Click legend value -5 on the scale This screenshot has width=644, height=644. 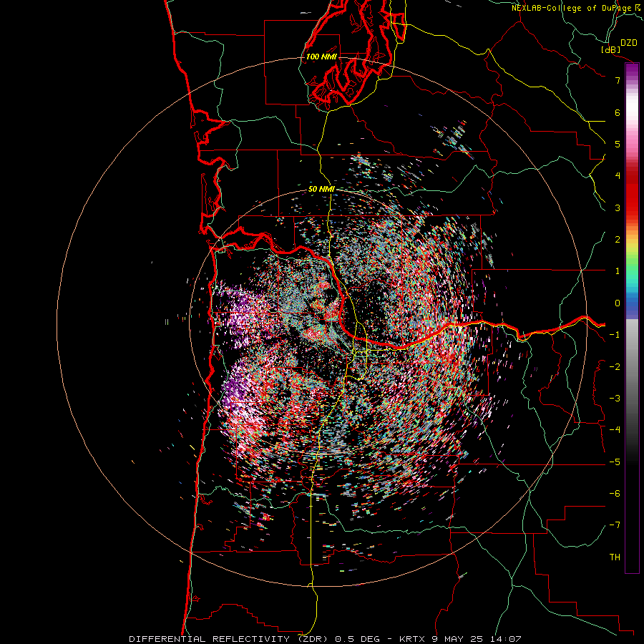(x=615, y=462)
